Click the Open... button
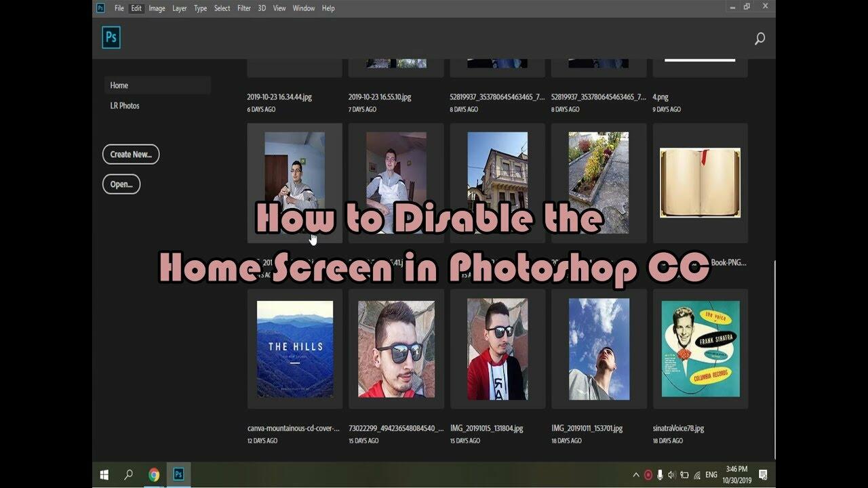 click(121, 184)
